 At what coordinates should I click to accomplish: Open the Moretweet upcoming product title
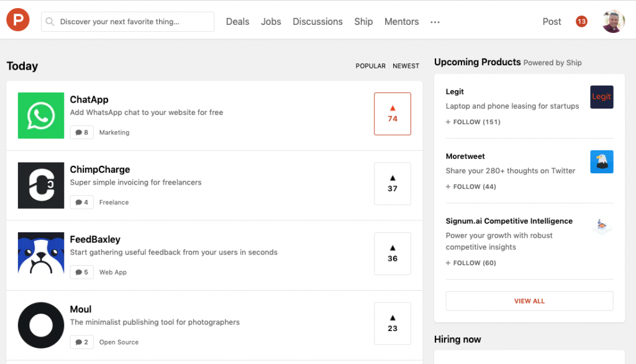tap(465, 157)
